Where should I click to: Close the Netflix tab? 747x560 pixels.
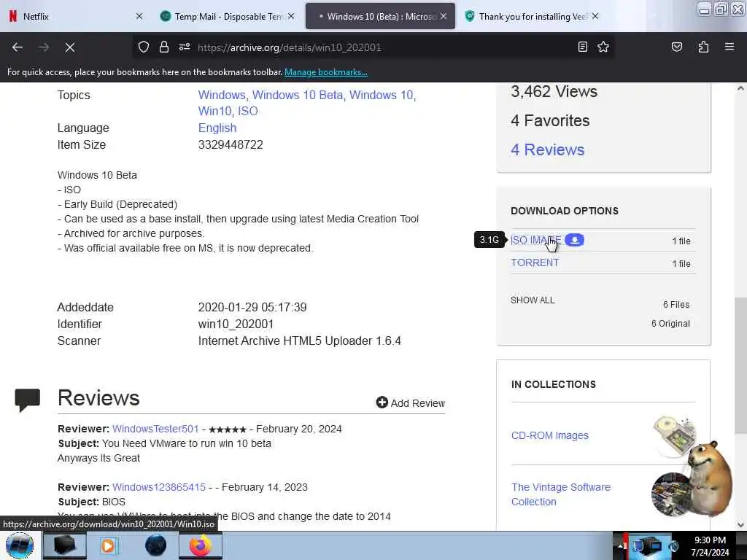point(139,16)
